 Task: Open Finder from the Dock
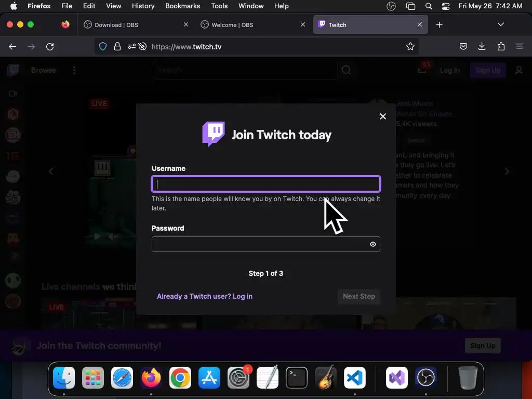pyautogui.click(x=64, y=378)
